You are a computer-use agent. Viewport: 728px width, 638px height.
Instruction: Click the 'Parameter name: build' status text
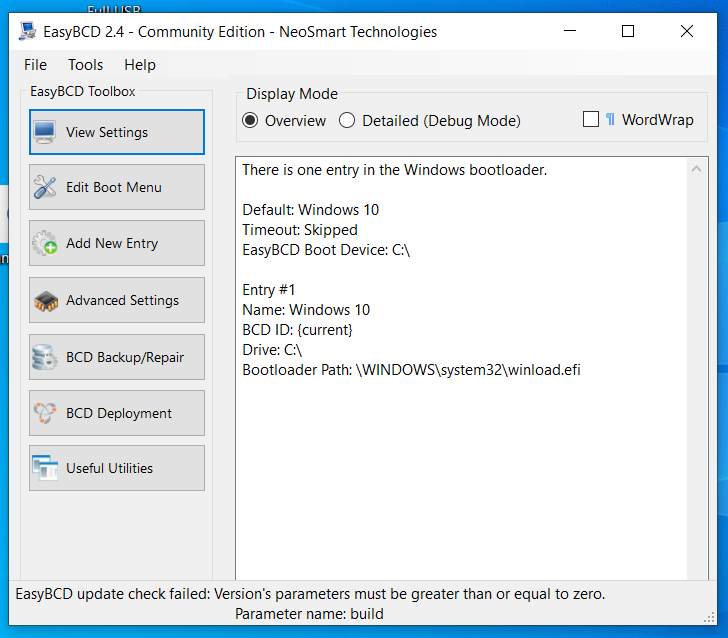[309, 614]
